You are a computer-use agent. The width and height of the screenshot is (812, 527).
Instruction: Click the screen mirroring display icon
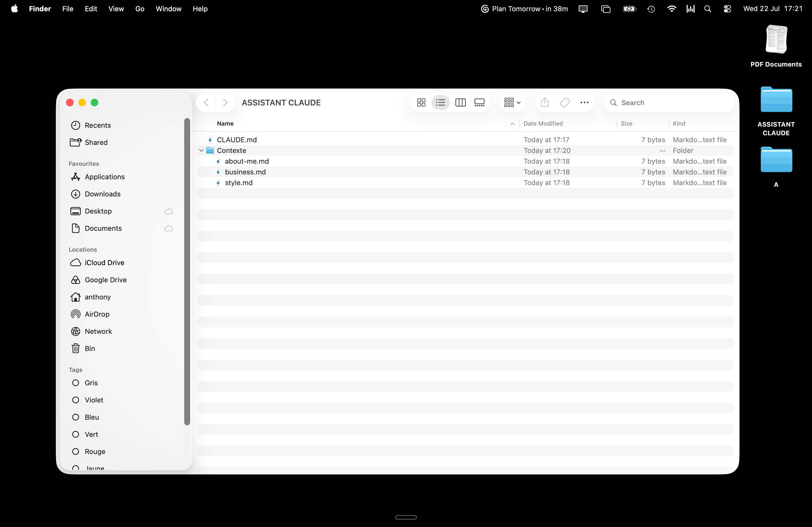[583, 9]
